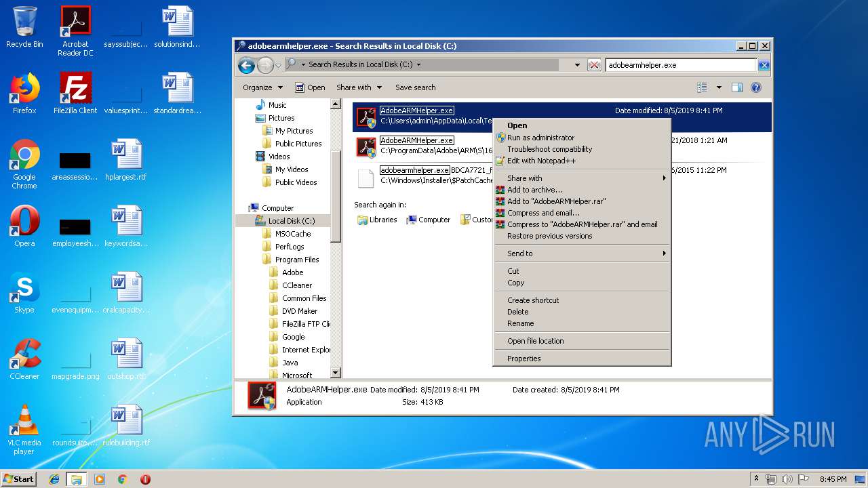The width and height of the screenshot is (868, 488).
Task: Open Skype desktop shortcut
Action: [x=24, y=293]
